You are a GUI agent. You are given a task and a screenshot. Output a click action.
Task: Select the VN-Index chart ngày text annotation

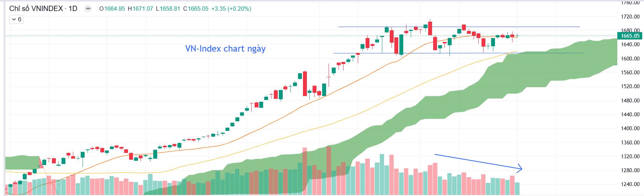pos(225,48)
